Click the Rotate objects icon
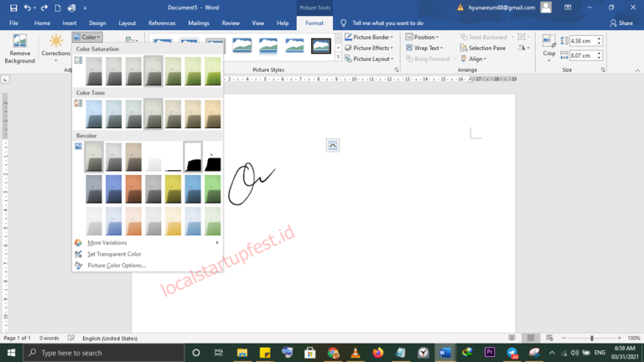Viewport: 644px width, 362px height. pyautogui.click(x=522, y=48)
